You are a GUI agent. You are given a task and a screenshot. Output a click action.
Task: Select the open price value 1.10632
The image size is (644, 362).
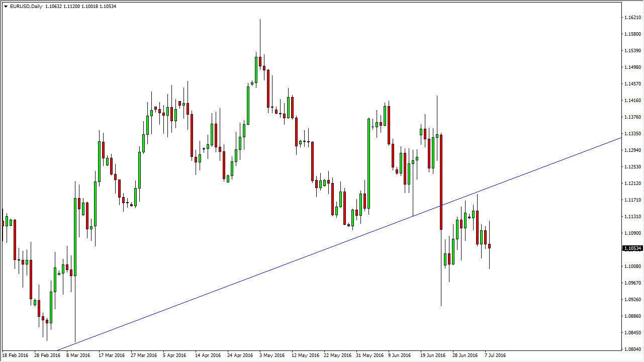tap(53, 7)
